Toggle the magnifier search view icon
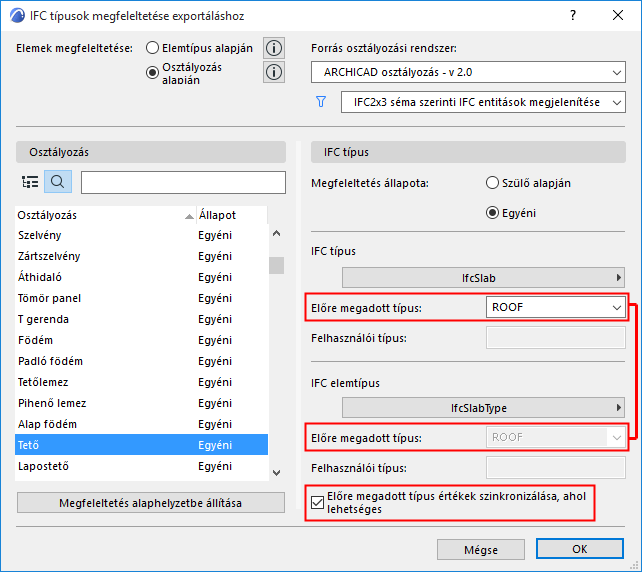 (58, 182)
